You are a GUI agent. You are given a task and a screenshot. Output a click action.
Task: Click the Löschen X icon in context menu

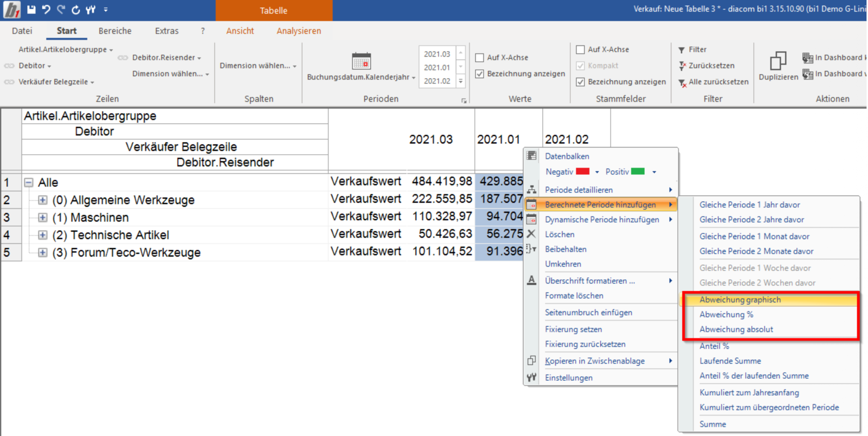click(532, 234)
